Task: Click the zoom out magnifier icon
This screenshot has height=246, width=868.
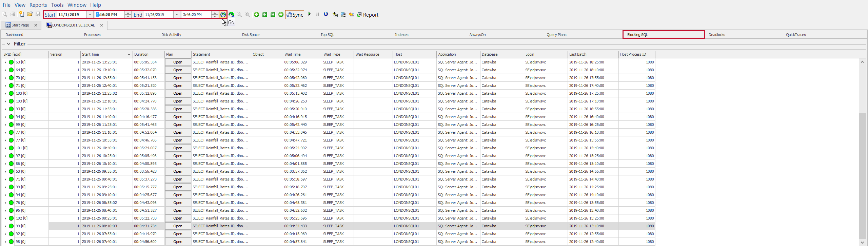Action: point(239,15)
